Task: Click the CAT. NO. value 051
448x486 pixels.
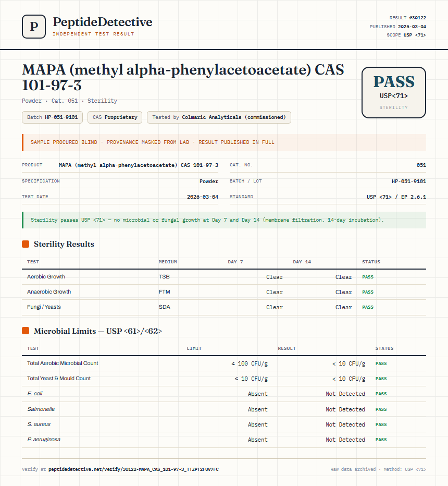Action: (x=421, y=165)
